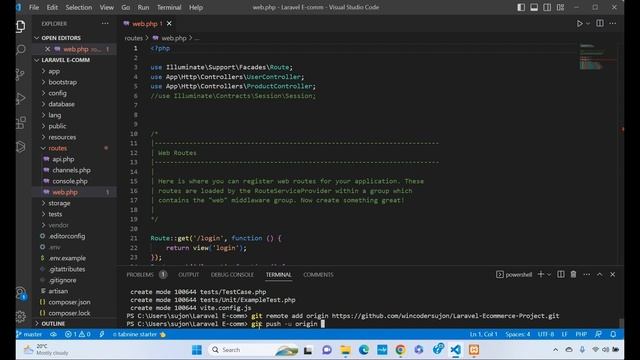Collapse the routes folder
This screenshot has width=640, height=360.
[x=57, y=148]
